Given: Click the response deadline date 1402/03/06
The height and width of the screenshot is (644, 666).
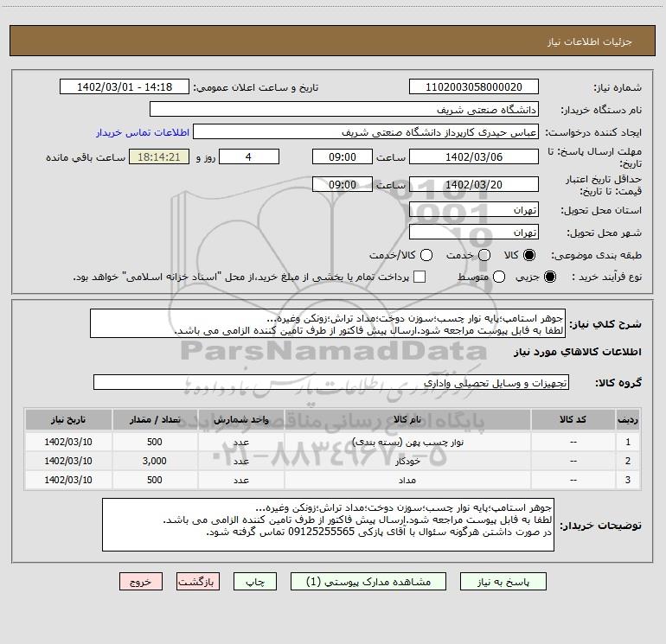Looking at the screenshot, I should (x=474, y=156).
